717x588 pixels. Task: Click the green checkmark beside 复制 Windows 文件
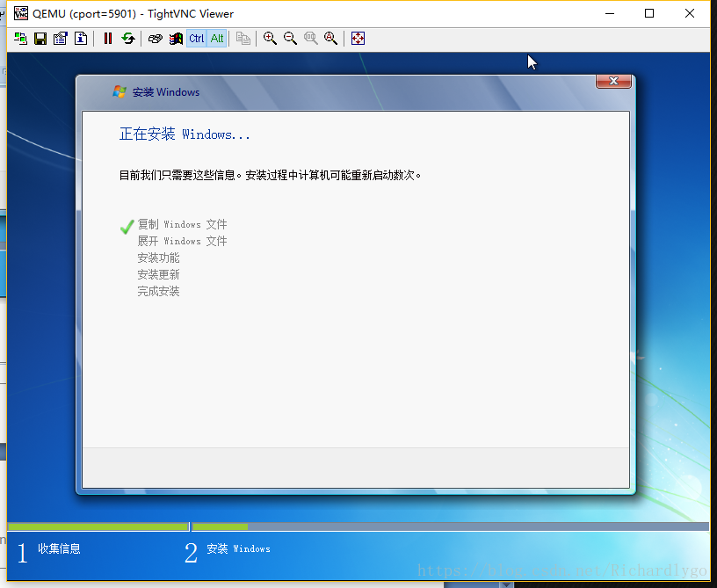tap(127, 227)
